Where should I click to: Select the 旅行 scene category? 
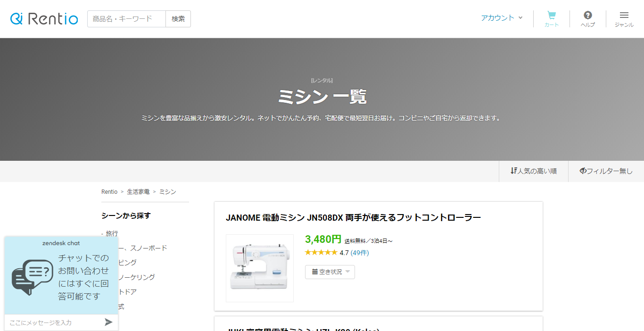112,233
